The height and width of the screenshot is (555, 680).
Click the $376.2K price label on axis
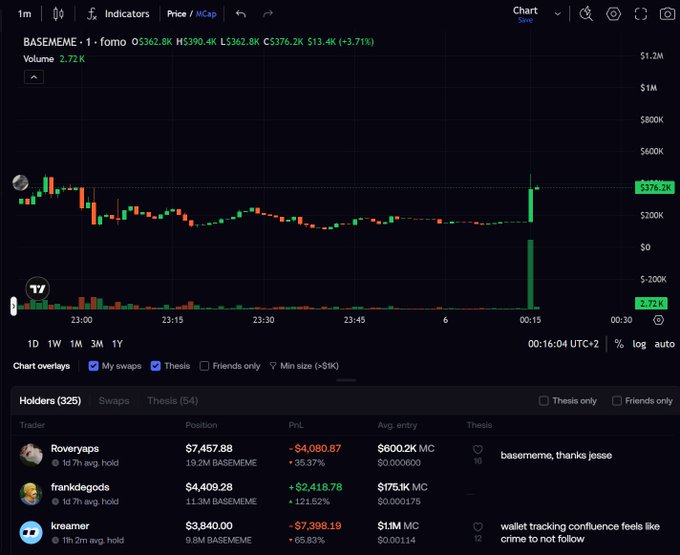pos(655,187)
